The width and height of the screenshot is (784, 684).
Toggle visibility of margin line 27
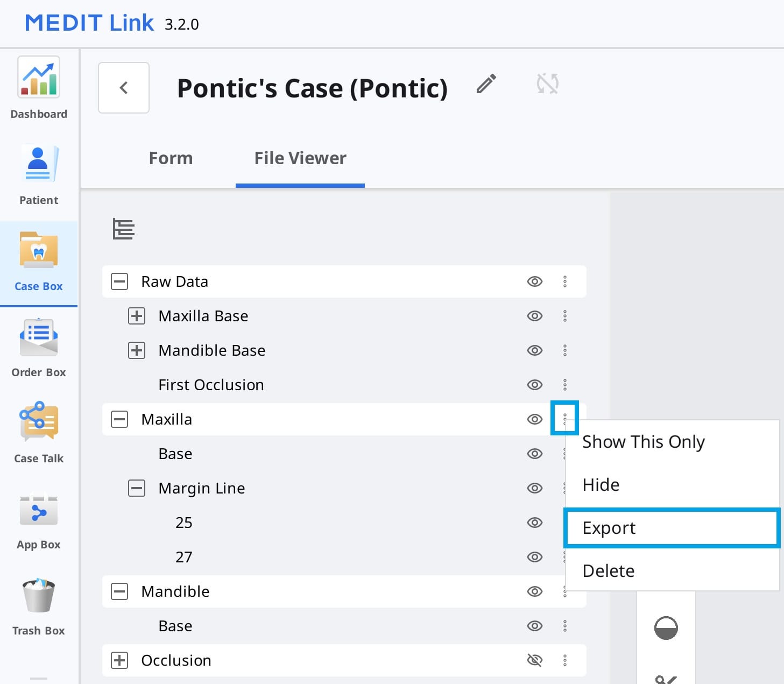click(534, 557)
